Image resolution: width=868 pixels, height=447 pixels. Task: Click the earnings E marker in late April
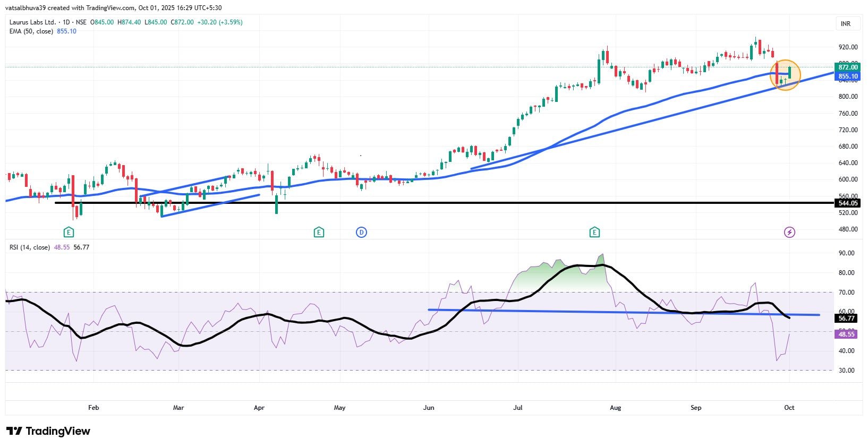(x=319, y=232)
